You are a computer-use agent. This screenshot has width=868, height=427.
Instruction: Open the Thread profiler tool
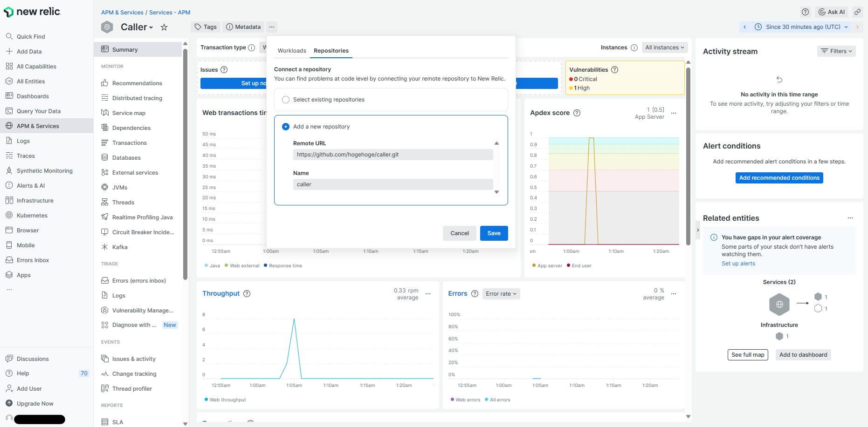click(x=132, y=388)
